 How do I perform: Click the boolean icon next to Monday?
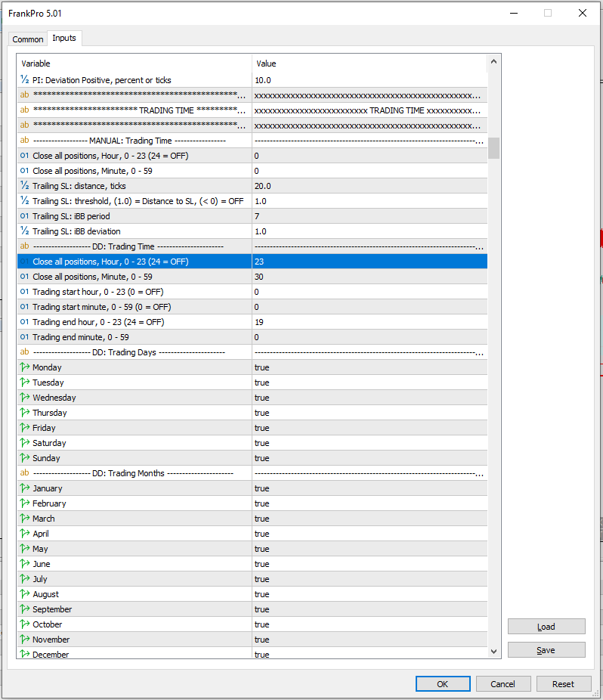(24, 367)
